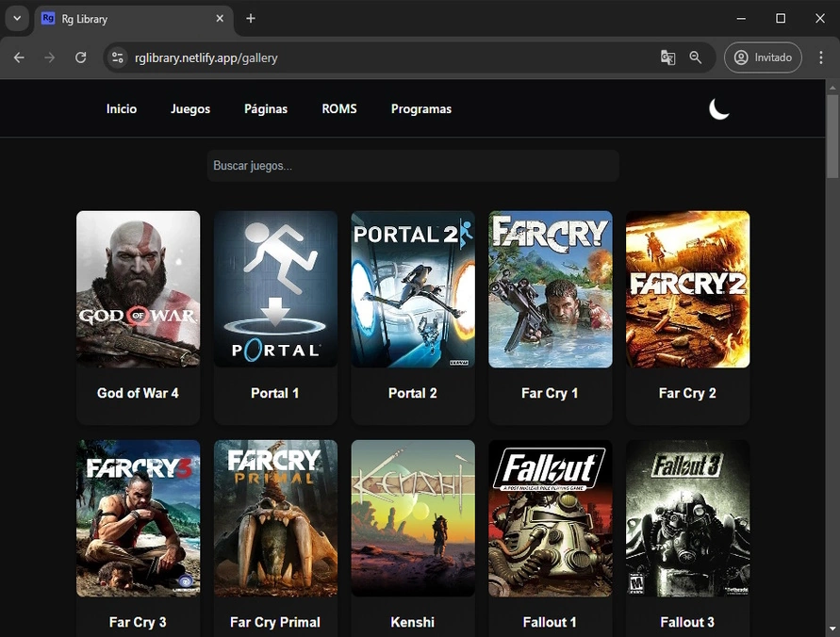
Task: Click the scrollbar down arrow
Action: coord(832,629)
